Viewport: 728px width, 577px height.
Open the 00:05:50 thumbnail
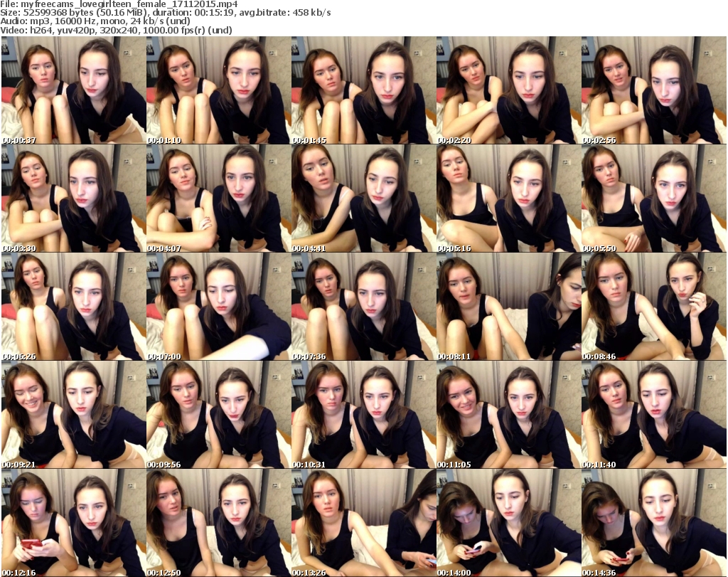(654, 198)
